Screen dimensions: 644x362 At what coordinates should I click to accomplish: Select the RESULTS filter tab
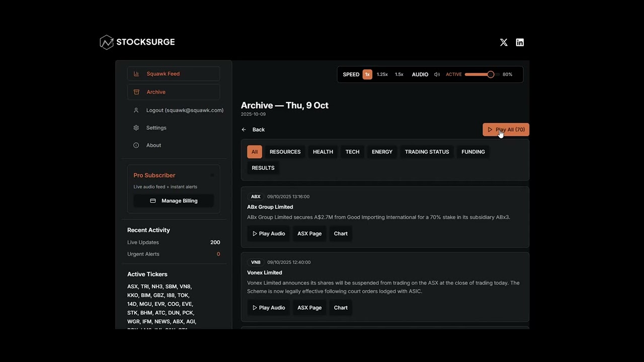pyautogui.click(x=263, y=168)
